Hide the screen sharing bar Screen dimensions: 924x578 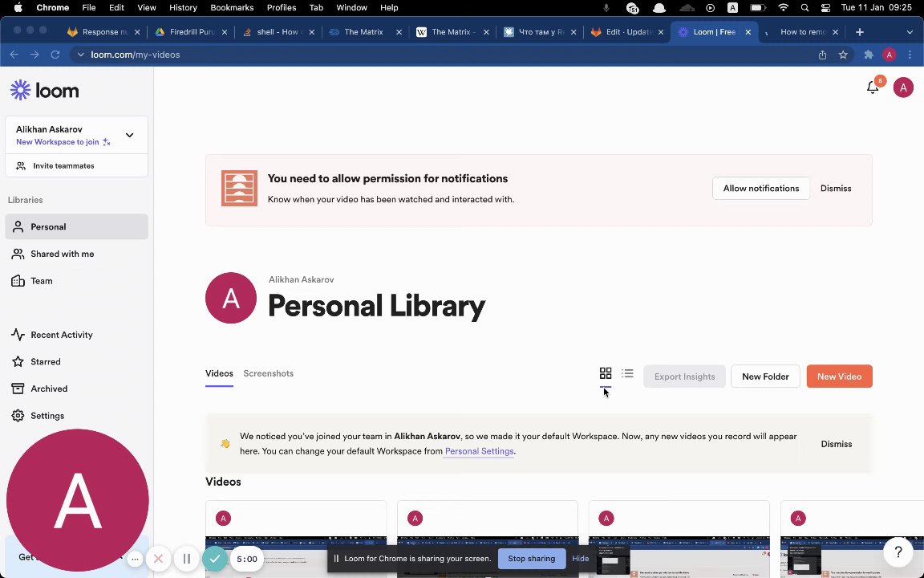coord(580,559)
